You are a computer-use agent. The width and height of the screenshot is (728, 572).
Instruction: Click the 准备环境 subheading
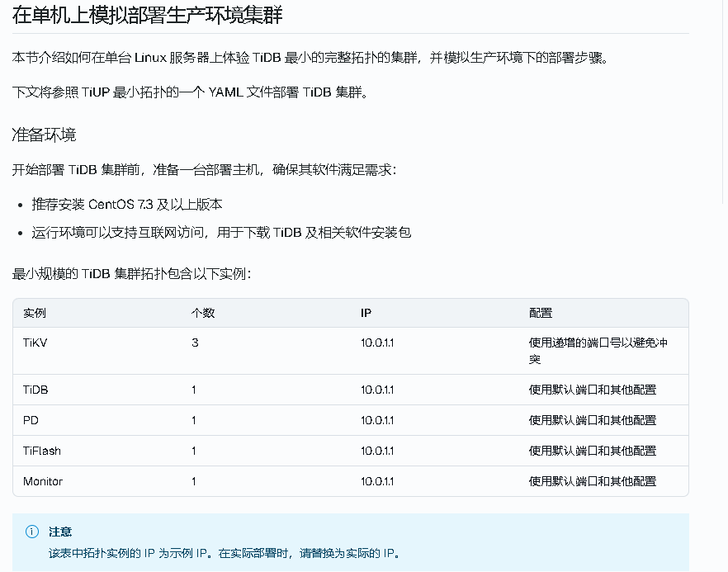pyautogui.click(x=44, y=135)
